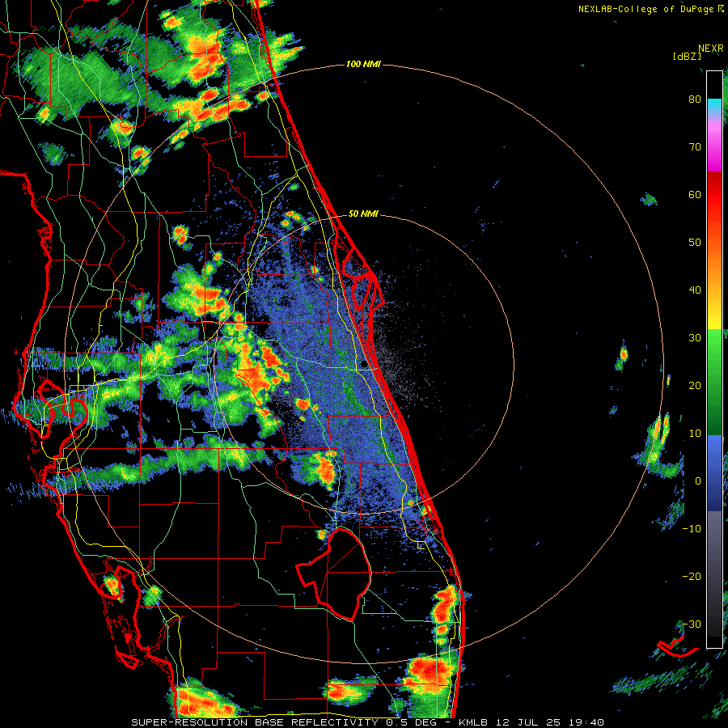Image resolution: width=728 pixels, height=728 pixels.
Task: Click the 12 JUL 25 date in caption
Action: (530, 722)
